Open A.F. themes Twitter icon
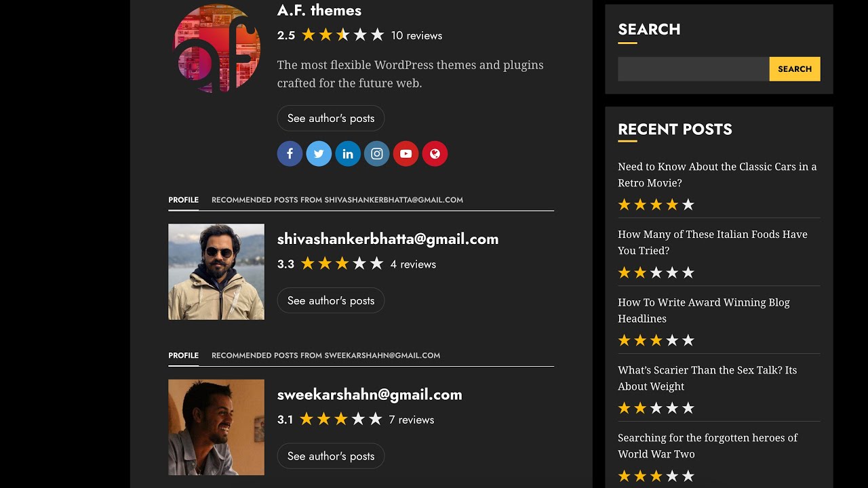The height and width of the screenshot is (488, 868). (319, 154)
